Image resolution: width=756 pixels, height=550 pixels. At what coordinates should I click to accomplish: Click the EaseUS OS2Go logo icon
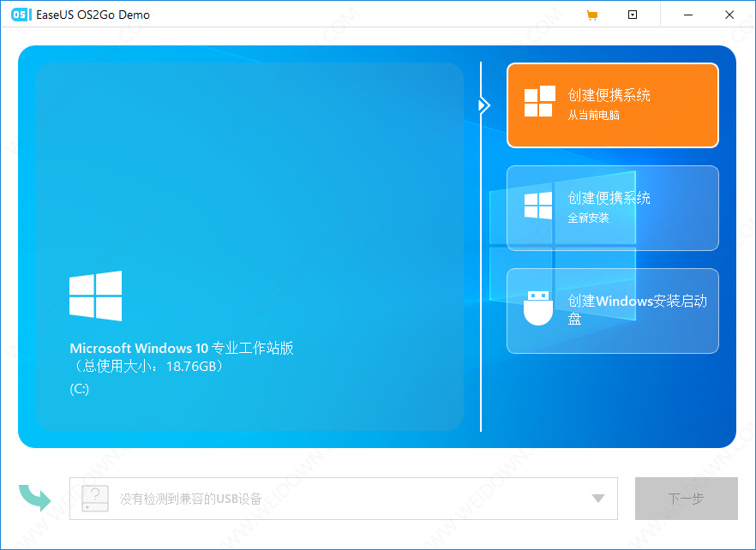pyautogui.click(x=21, y=15)
